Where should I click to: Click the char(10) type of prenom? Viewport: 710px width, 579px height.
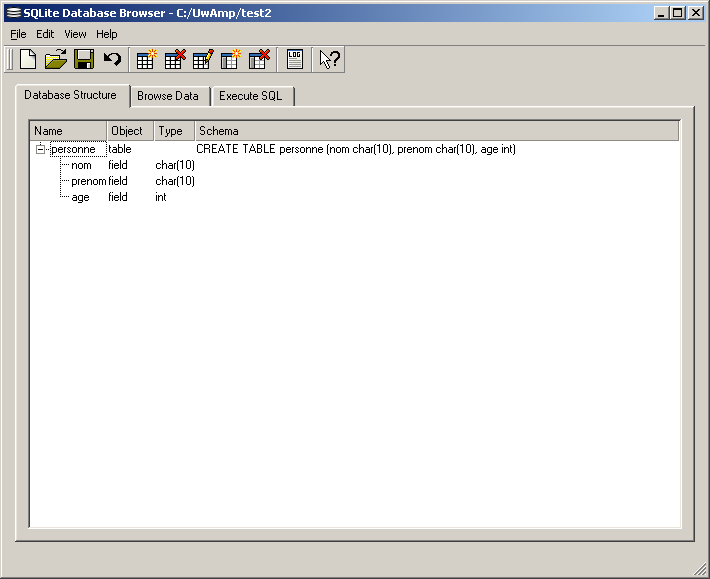point(175,181)
